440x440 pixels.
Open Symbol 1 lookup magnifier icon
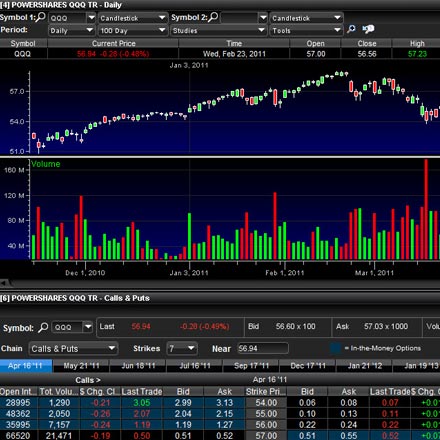click(41, 17)
